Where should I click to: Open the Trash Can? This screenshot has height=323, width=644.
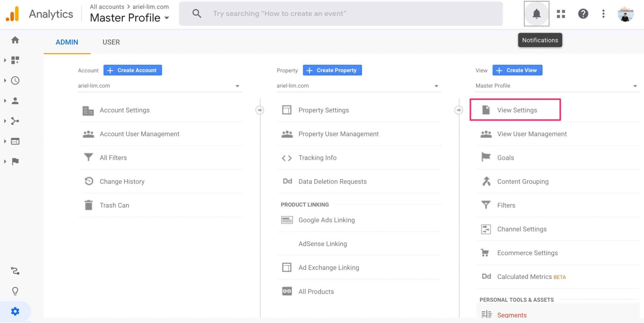[160, 205]
